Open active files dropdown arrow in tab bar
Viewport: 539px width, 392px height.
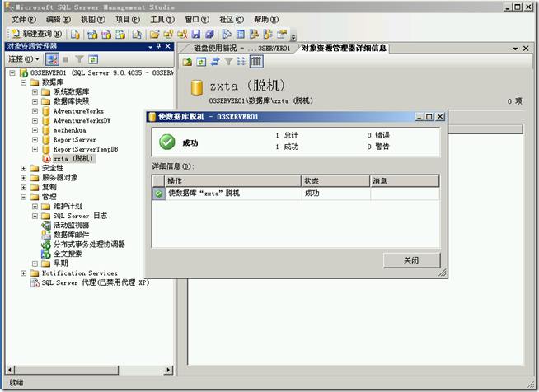click(515, 49)
